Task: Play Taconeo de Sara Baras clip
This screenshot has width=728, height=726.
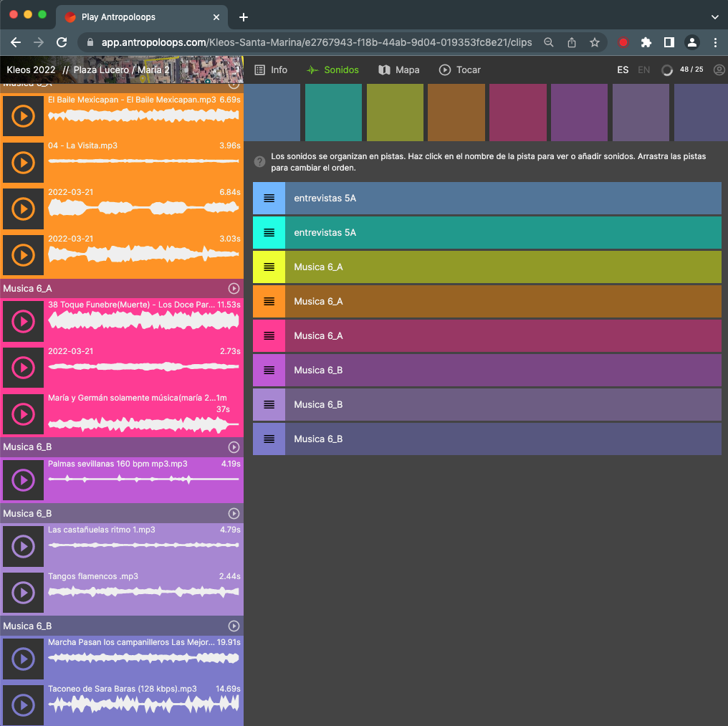Action: [x=23, y=705]
